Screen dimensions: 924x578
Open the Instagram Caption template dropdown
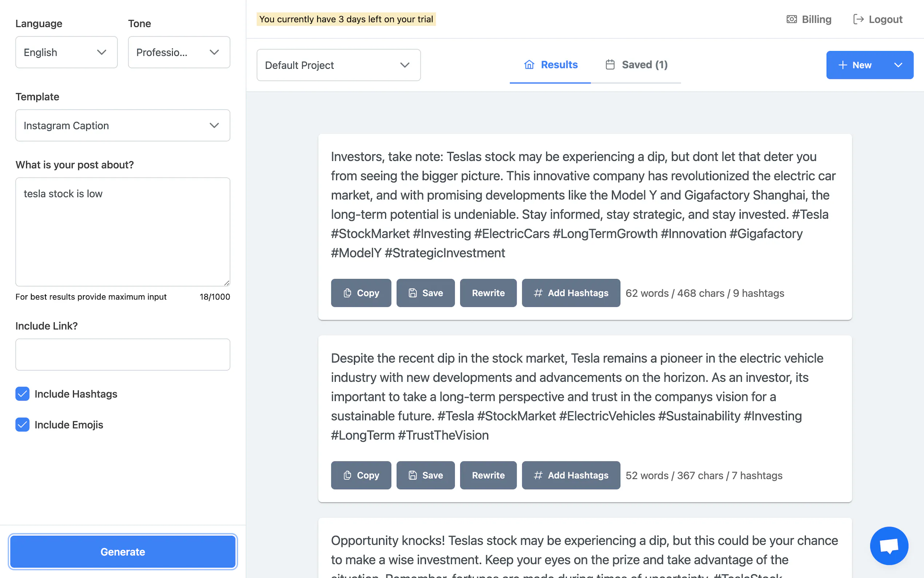[x=123, y=125]
